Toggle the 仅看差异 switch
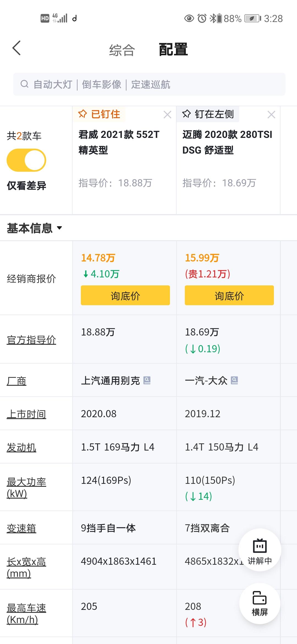 (26, 160)
